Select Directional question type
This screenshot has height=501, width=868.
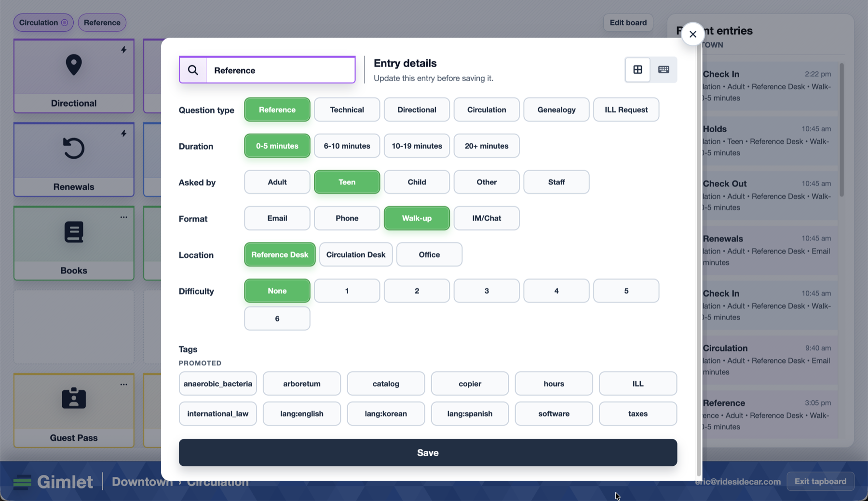point(417,110)
